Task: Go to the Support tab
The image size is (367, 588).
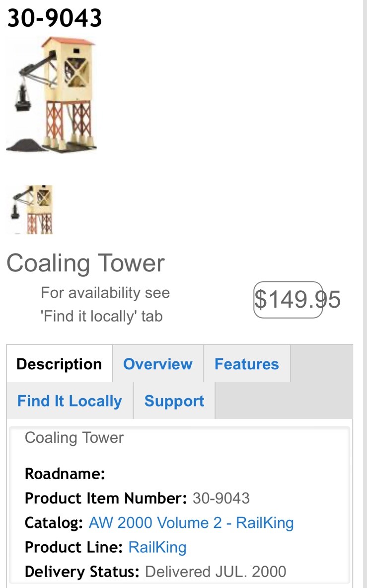Action: (x=174, y=401)
